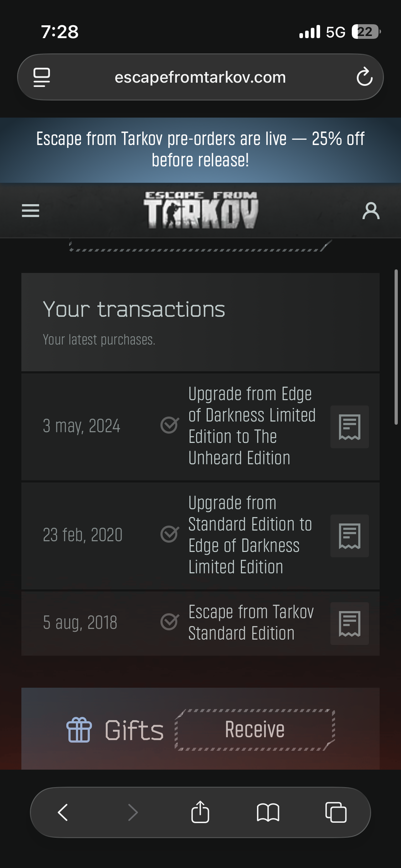
Task: Show all open Safari tabs
Action: pyautogui.click(x=336, y=812)
